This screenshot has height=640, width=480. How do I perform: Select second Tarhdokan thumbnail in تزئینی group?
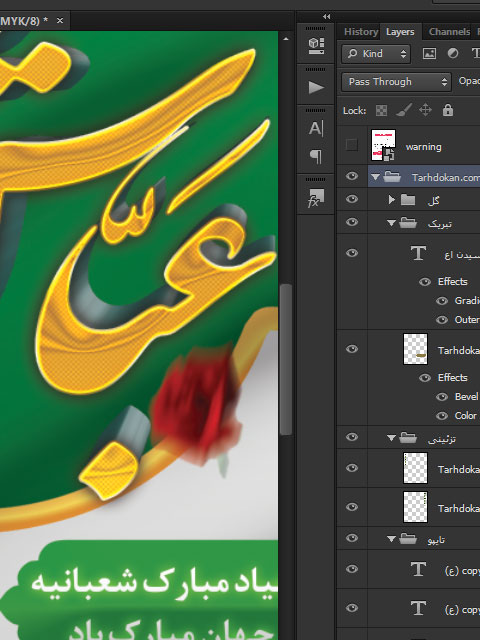[x=416, y=507]
